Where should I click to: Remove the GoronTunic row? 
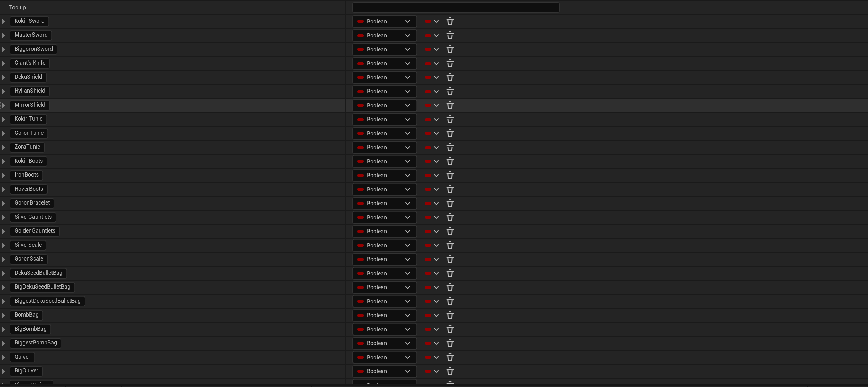coord(450,133)
